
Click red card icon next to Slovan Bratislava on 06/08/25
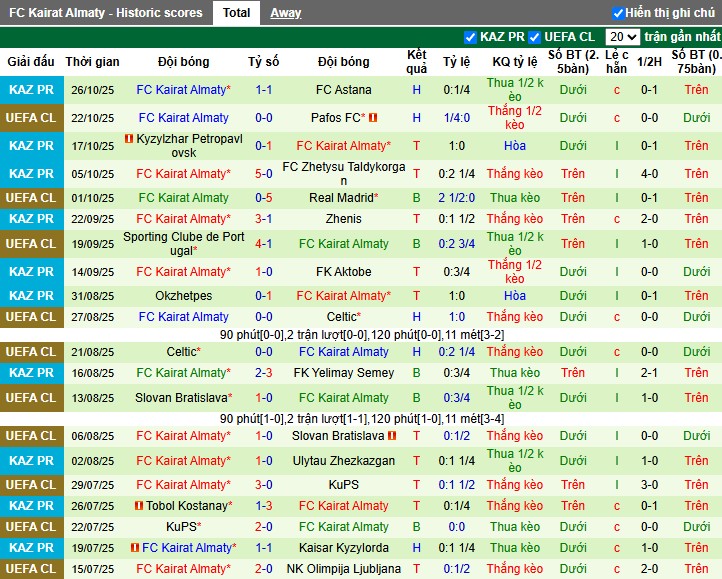[x=392, y=436]
